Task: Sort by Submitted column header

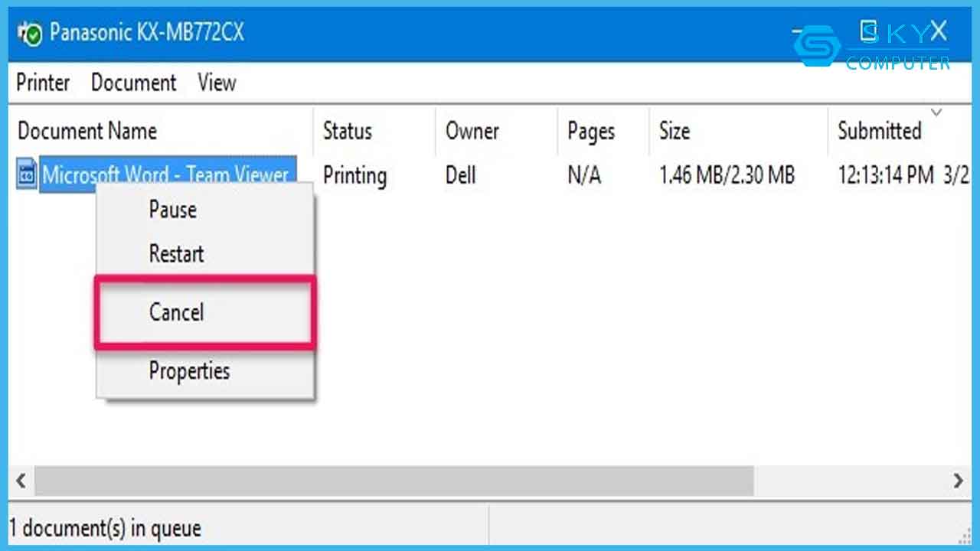Action: pos(879,131)
